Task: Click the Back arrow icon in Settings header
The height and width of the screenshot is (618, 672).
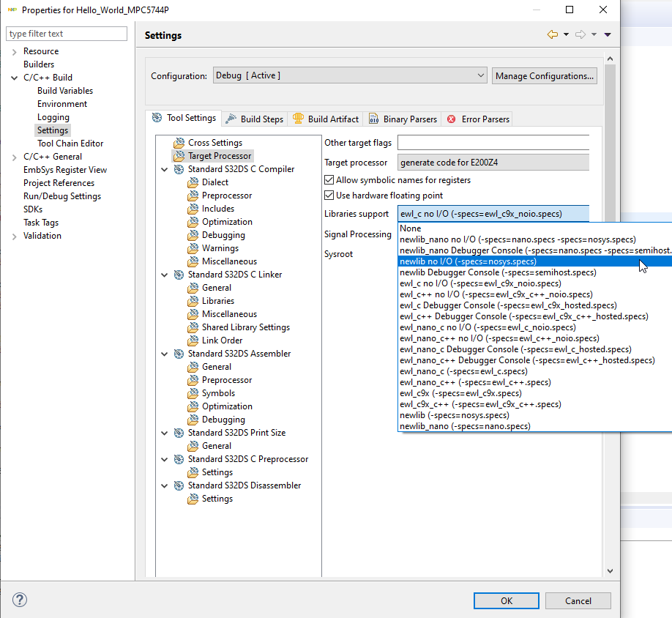Action: [553, 34]
